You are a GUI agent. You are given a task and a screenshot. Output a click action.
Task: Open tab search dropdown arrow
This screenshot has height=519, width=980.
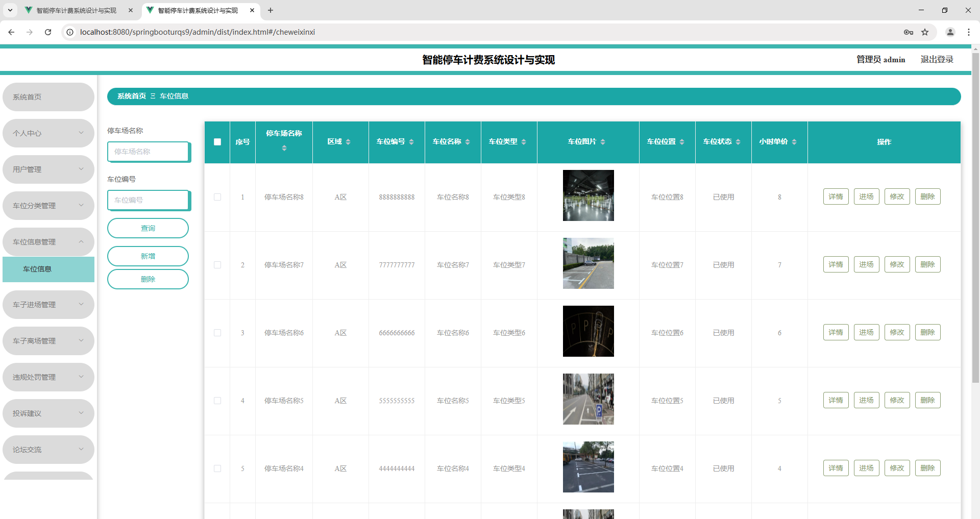(x=10, y=10)
